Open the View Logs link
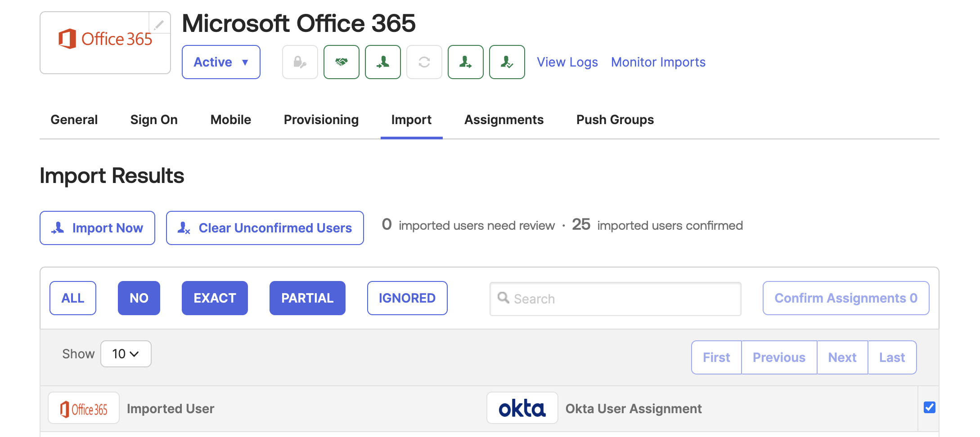The height and width of the screenshot is (437, 980). pyautogui.click(x=567, y=62)
